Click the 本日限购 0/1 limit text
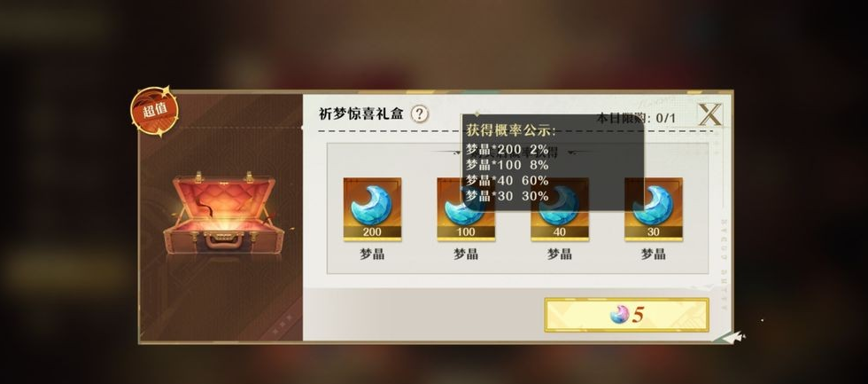The height and width of the screenshot is (384, 868). [636, 118]
